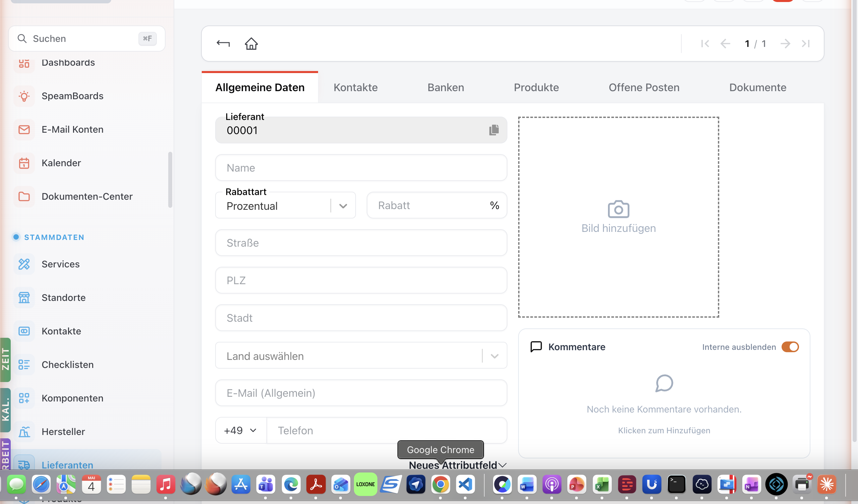Open Microsoft Teams from the dock
Image resolution: width=858 pixels, height=504 pixels.
click(x=266, y=484)
